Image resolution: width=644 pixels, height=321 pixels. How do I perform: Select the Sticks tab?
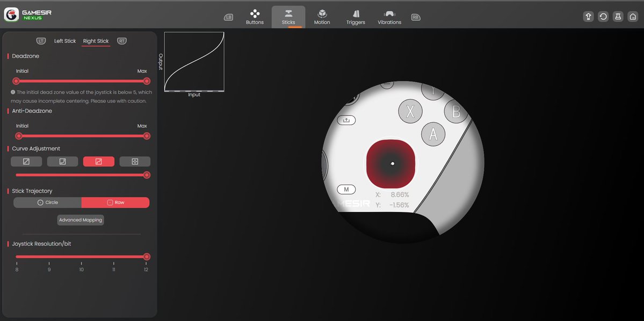pyautogui.click(x=288, y=17)
